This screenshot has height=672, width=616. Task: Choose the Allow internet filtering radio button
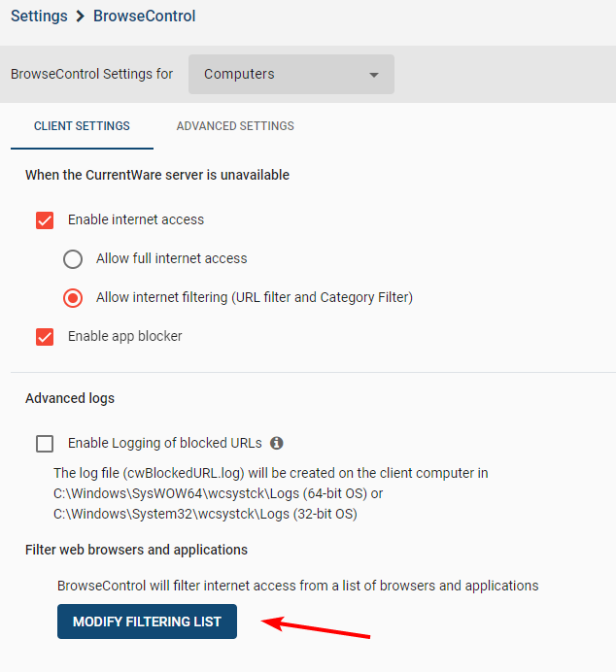tap(73, 298)
